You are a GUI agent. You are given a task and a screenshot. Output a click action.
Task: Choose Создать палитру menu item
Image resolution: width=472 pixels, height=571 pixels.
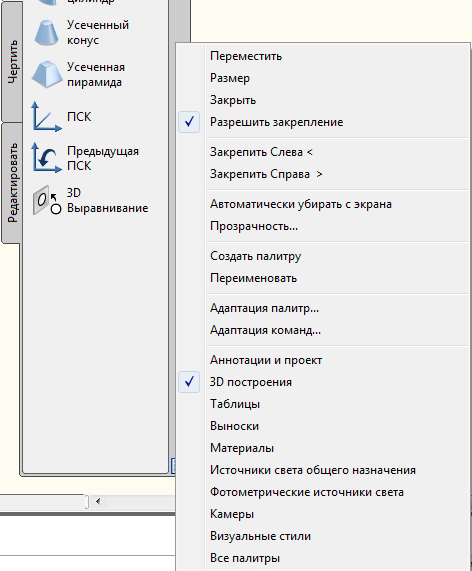tap(322, 256)
